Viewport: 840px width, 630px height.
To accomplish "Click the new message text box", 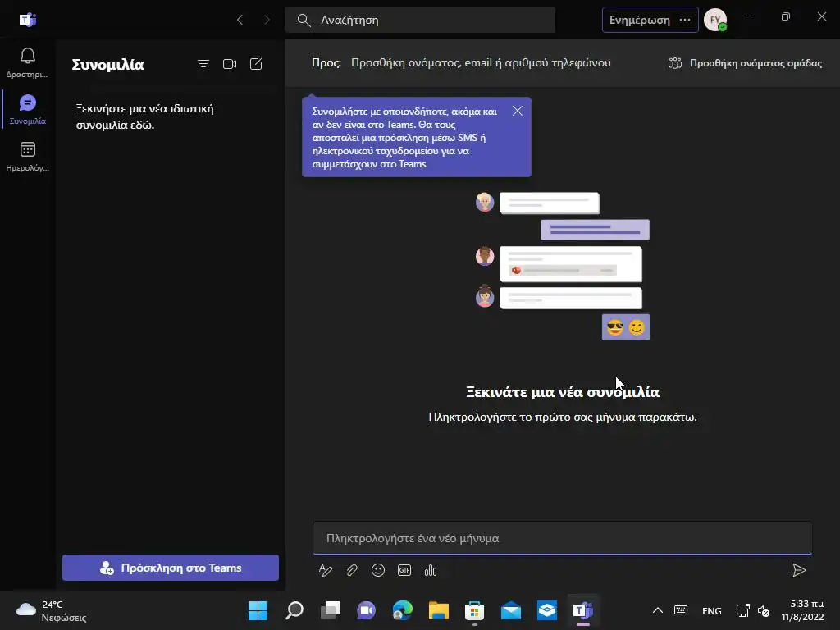I will coord(563,538).
